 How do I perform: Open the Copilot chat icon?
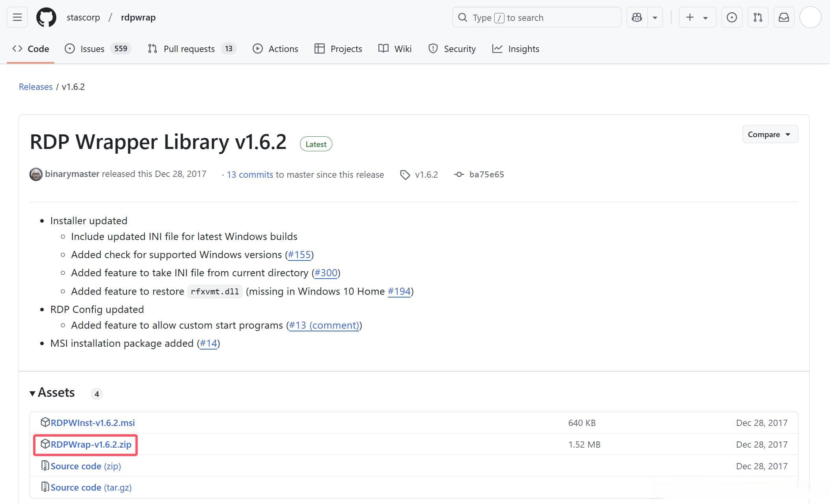637,17
